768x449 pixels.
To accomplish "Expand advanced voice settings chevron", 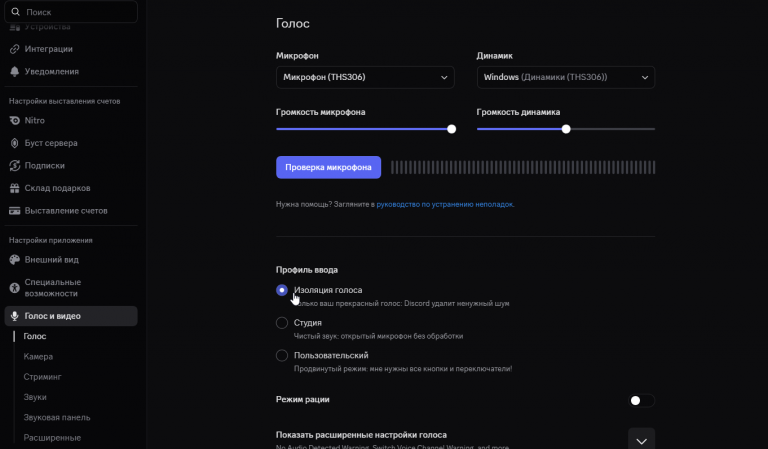I will coord(641,440).
